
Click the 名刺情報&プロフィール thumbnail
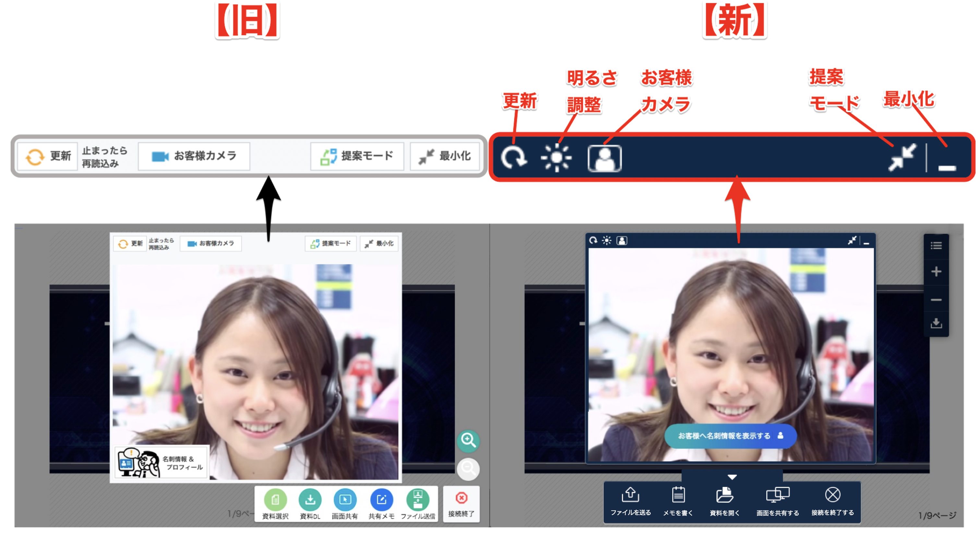(161, 463)
